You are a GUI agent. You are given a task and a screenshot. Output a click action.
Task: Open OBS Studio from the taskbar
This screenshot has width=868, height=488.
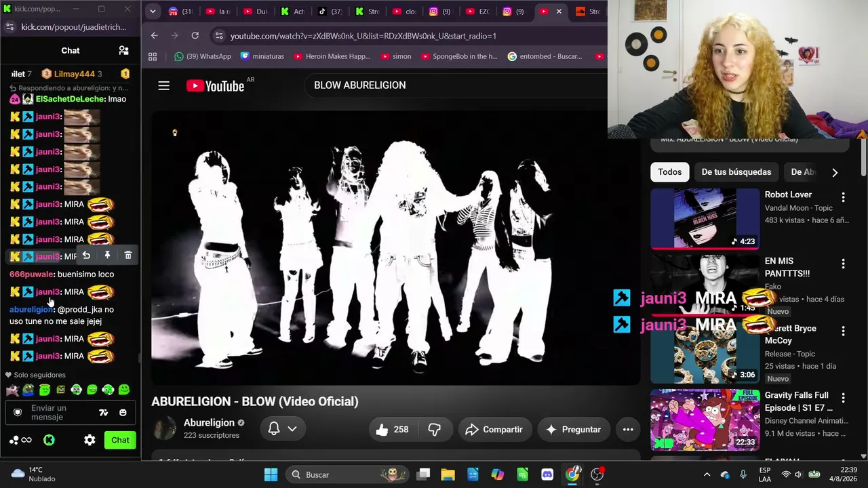[597, 474]
